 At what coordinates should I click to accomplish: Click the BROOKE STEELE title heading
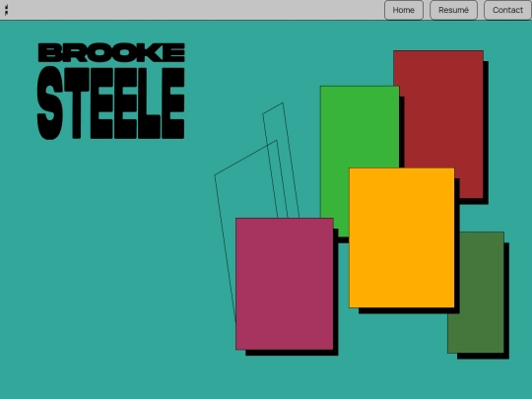[x=111, y=91]
